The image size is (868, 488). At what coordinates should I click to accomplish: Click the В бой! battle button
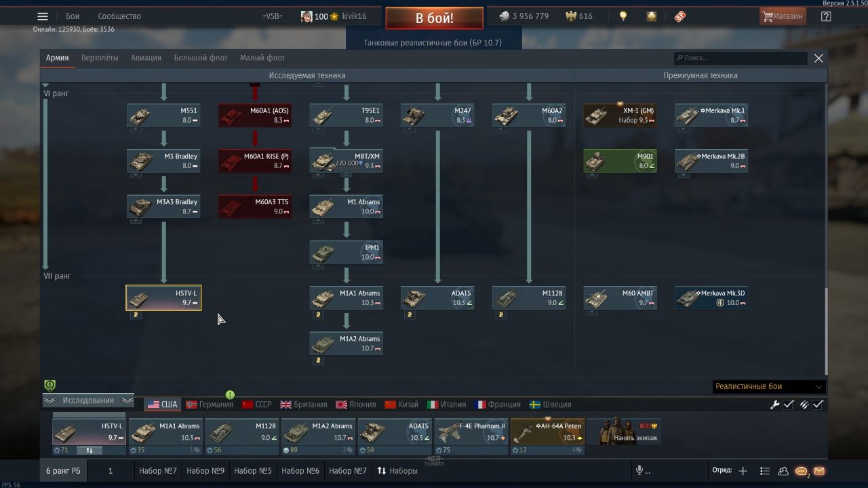pyautogui.click(x=435, y=18)
